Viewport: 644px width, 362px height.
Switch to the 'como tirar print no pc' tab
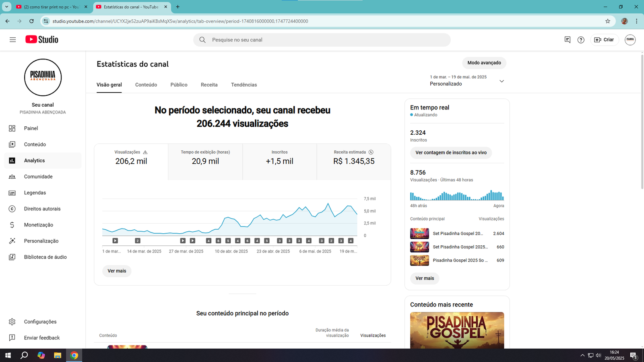(52, 7)
